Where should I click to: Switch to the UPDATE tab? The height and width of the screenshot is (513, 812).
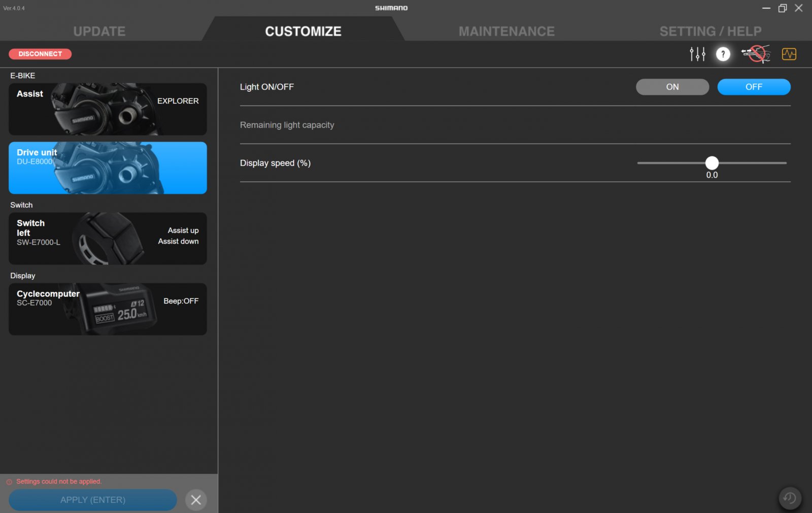tap(99, 31)
